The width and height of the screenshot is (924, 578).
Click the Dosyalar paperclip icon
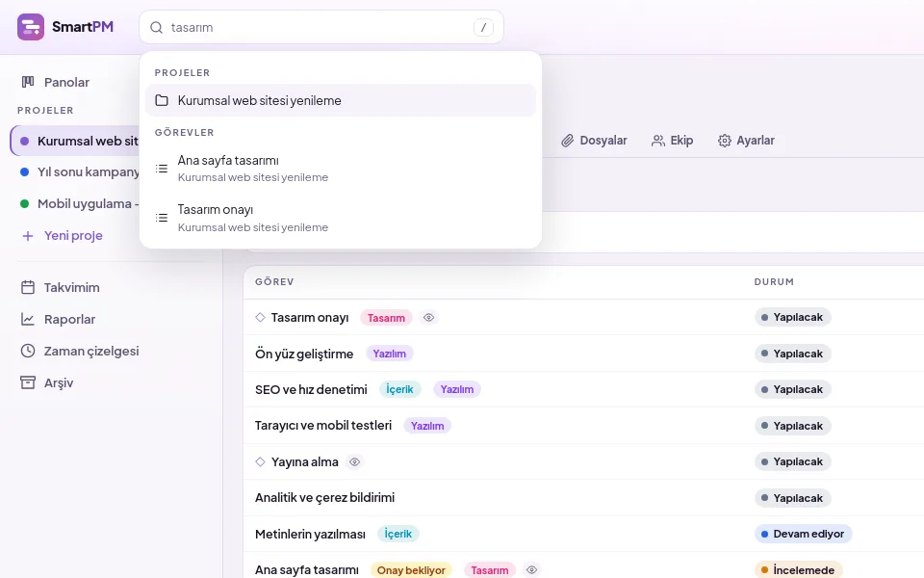[568, 141]
